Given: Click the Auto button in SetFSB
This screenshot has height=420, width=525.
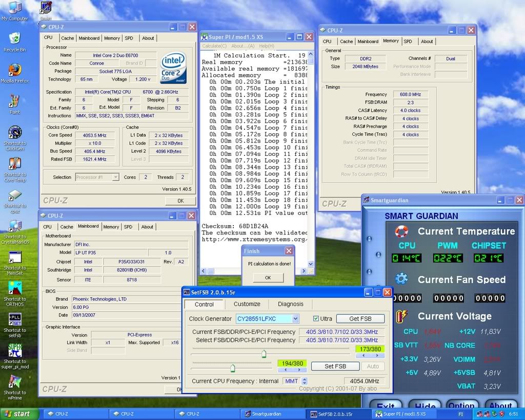Looking at the screenshot, I should (373, 366).
